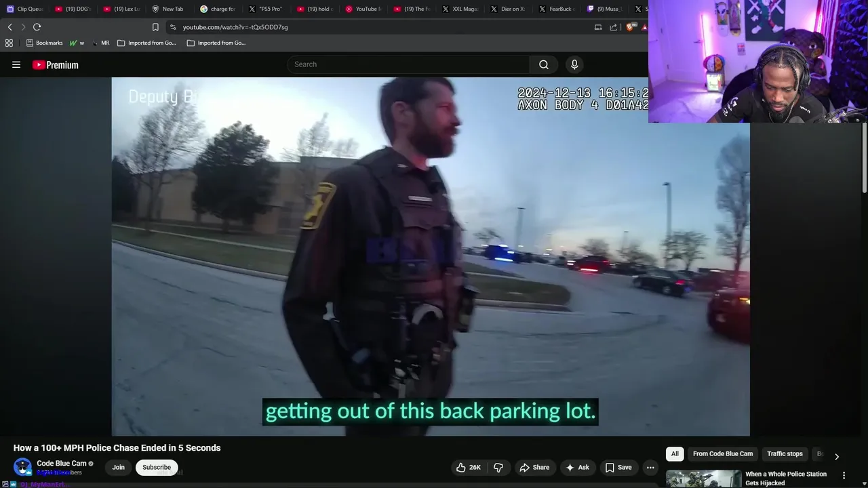Open 'When a Whole Police Station Gets Hijacked' title
This screenshot has height=488, width=868.
[x=786, y=479]
